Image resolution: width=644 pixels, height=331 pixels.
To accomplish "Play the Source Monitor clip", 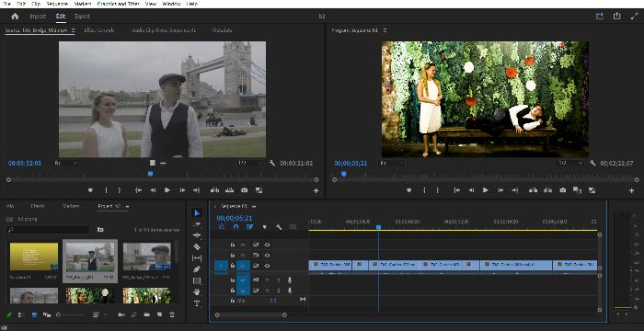I will [167, 190].
